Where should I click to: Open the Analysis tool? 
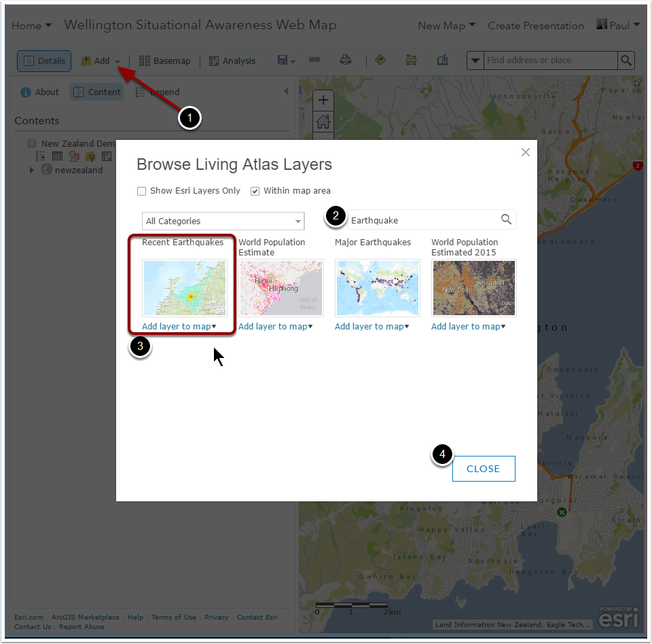click(232, 60)
